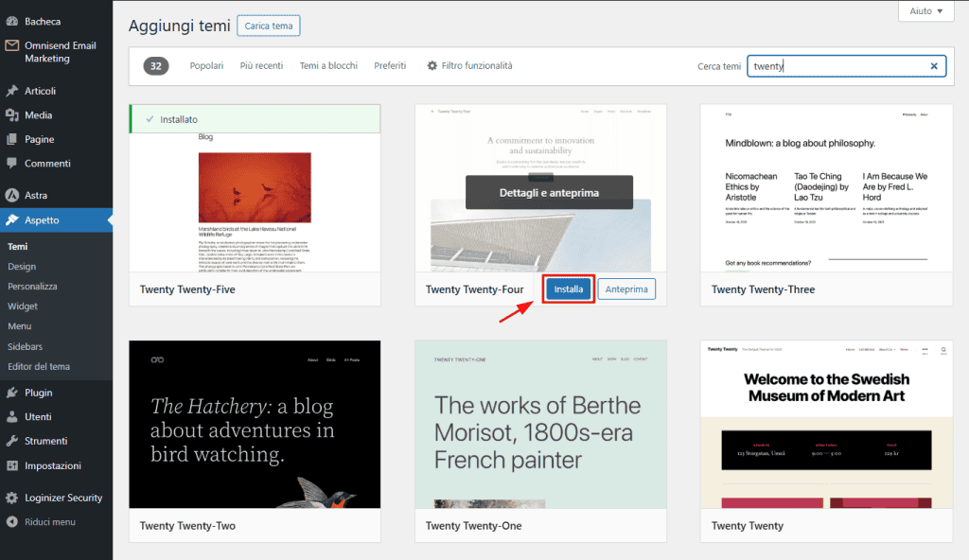The width and height of the screenshot is (969, 560).
Task: Open Media library icon in sidebar
Action: pos(12,115)
